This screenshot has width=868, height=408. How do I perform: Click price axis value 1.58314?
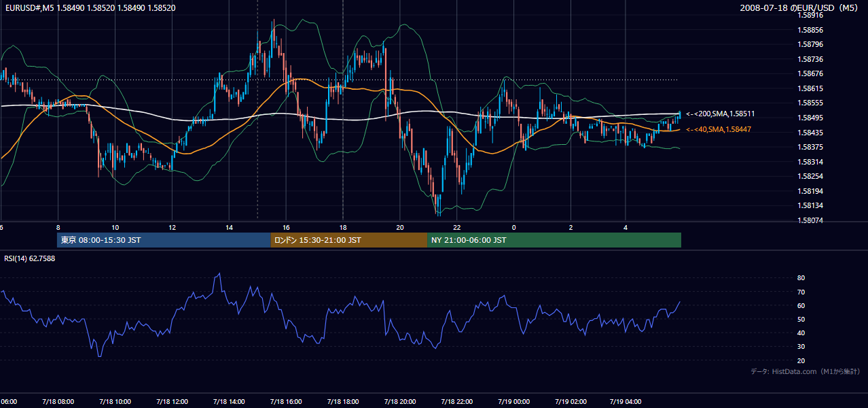point(810,162)
